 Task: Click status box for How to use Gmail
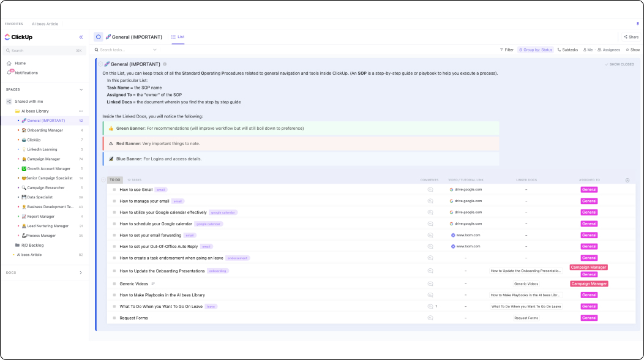click(114, 190)
